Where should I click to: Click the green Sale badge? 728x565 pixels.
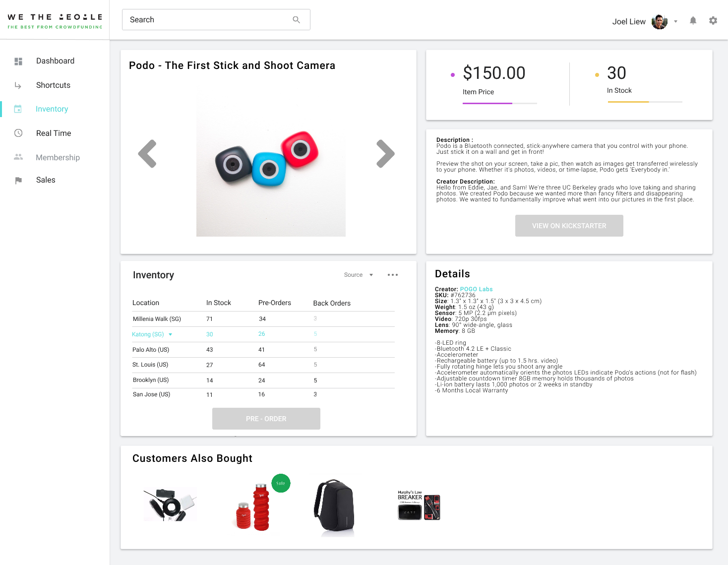coord(281,483)
